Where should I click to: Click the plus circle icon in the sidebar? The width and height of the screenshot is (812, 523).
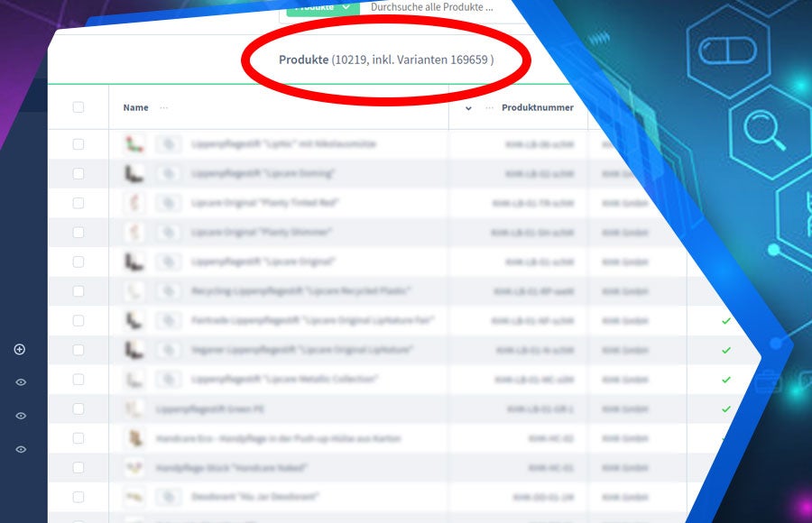[20, 349]
